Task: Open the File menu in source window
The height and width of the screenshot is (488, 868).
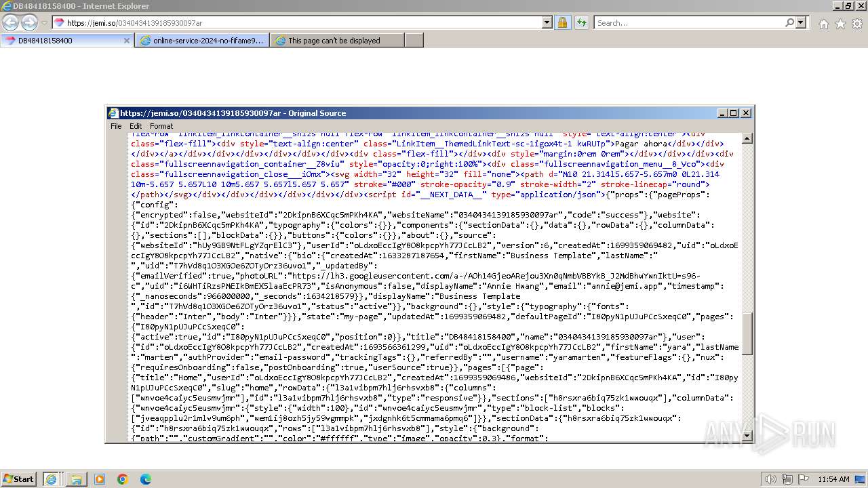Action: tap(116, 126)
